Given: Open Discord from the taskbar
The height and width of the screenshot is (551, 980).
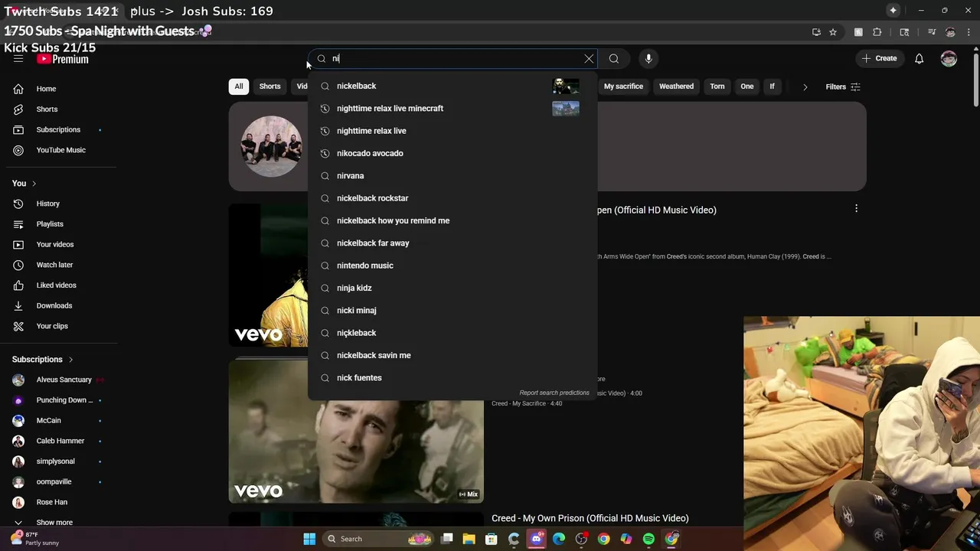Looking at the screenshot, I should (x=537, y=539).
